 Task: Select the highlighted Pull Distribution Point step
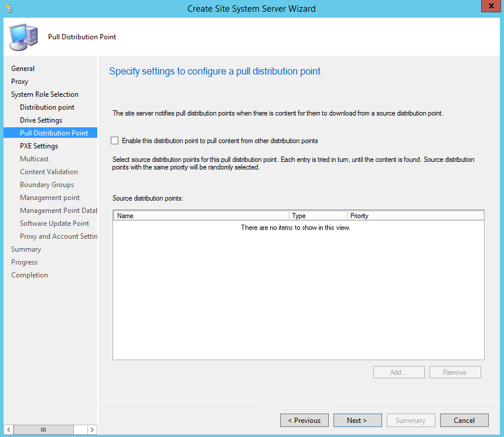point(50,133)
